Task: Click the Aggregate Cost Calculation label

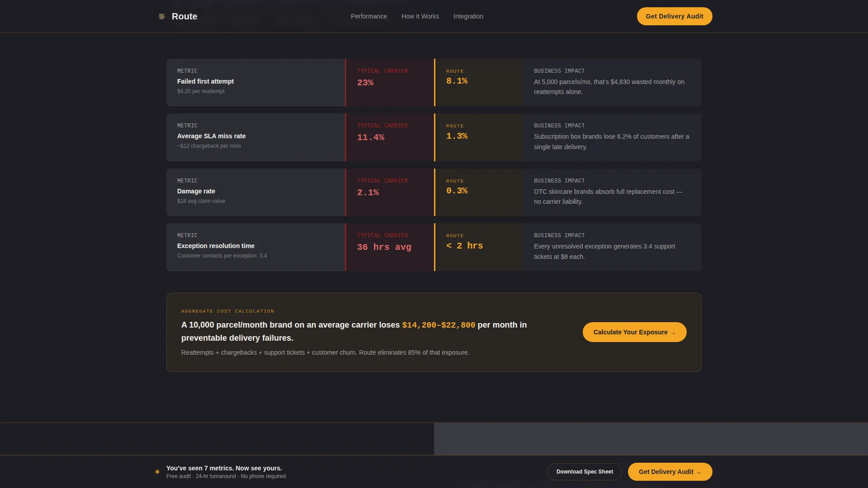Action: [227, 311]
